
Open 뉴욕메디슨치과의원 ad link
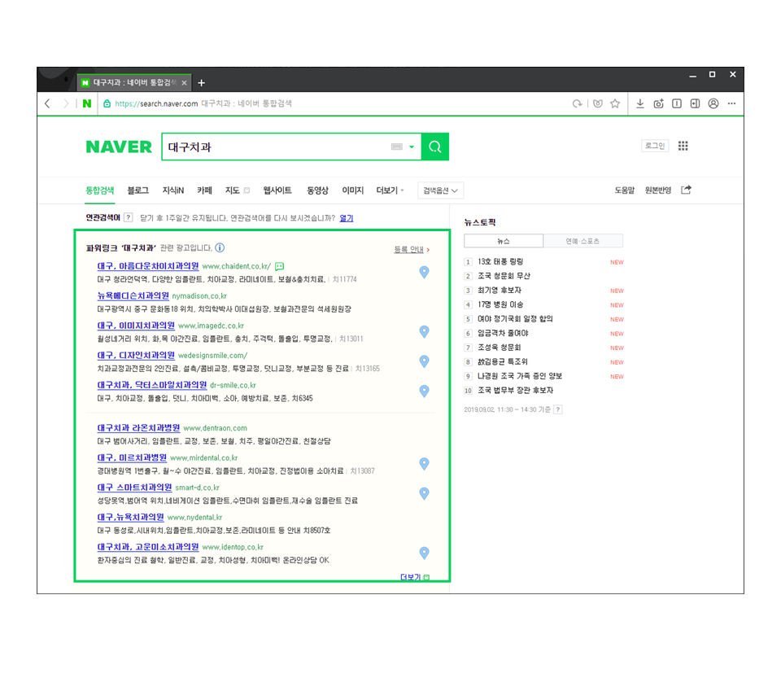tap(133, 295)
